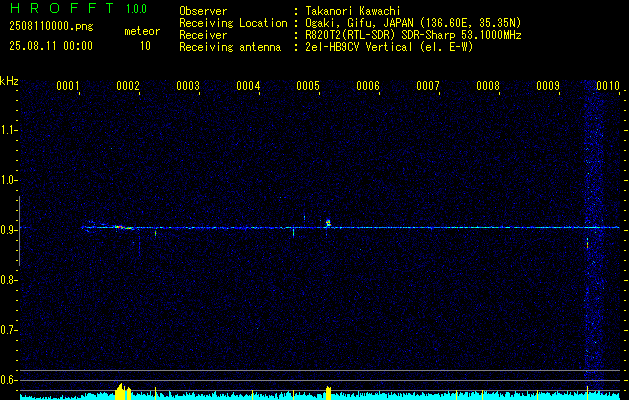Click the 0003 time marker
The width and height of the screenshot is (629, 400).
[187, 86]
